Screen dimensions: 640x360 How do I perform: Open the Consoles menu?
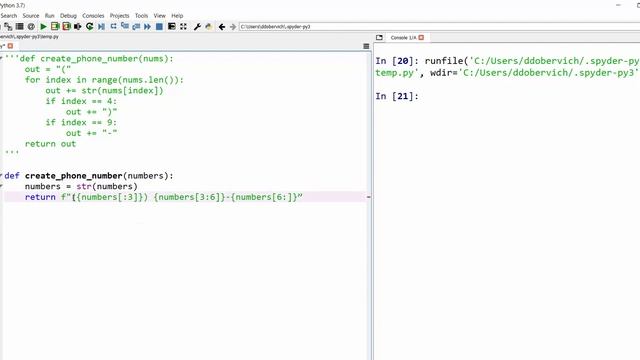point(93,16)
